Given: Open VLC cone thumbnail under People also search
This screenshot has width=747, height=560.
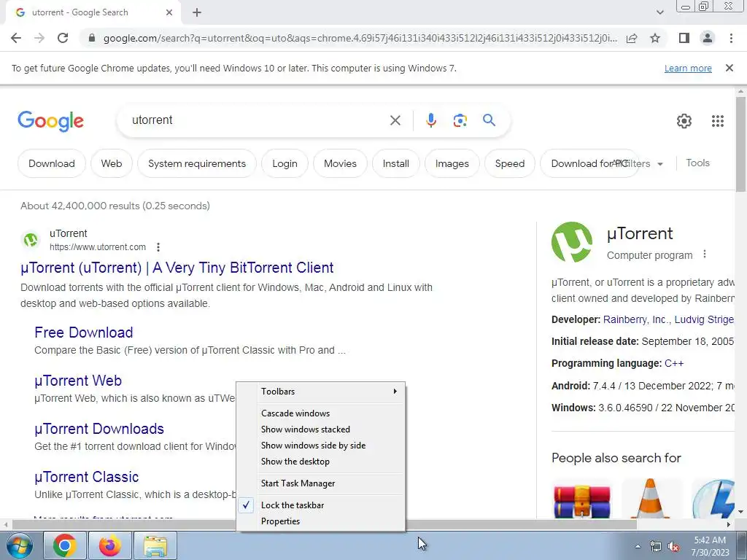Looking at the screenshot, I should point(650,500).
